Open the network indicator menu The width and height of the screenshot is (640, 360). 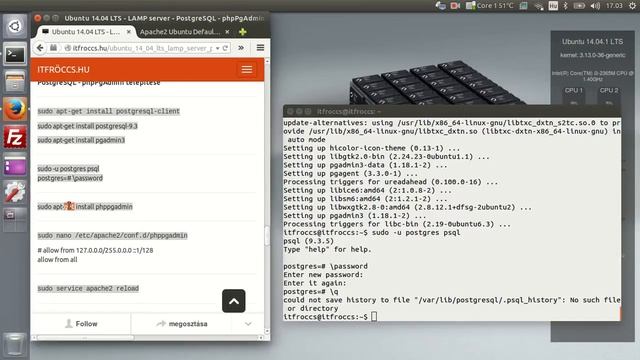point(539,6)
